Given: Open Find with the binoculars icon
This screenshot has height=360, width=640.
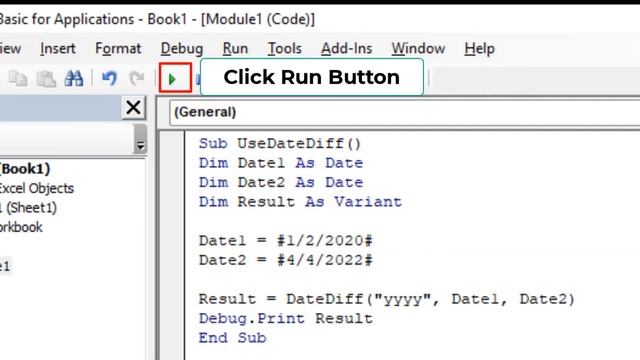Looking at the screenshot, I should (x=74, y=78).
